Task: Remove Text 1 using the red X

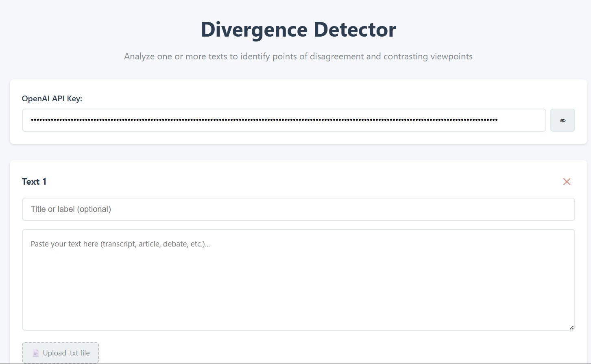Action: [567, 182]
